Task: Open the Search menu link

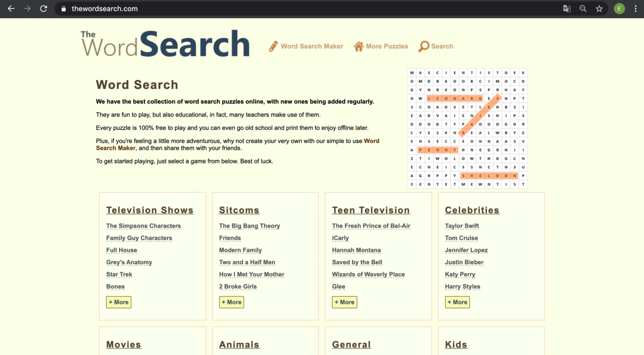Action: point(442,46)
